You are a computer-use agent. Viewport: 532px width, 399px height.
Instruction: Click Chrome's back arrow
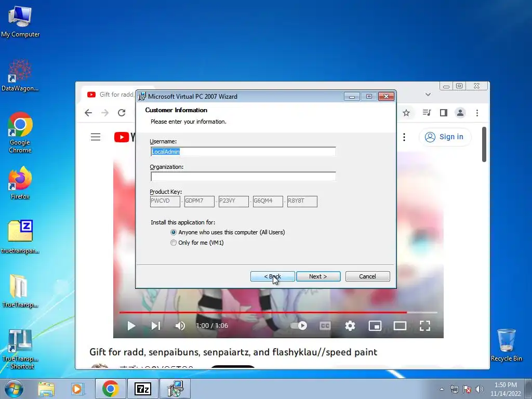(88, 113)
